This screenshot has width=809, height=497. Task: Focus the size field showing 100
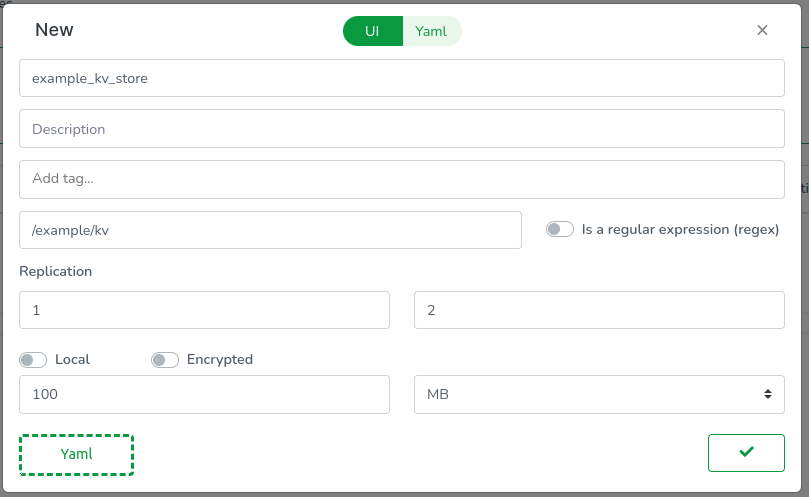pyautogui.click(x=204, y=394)
